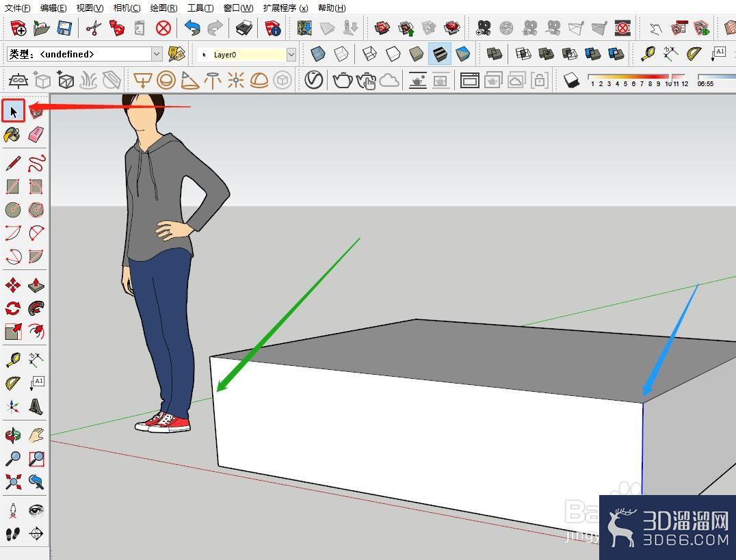
Task: Pick the Paint Bucket tool
Action: (x=13, y=135)
